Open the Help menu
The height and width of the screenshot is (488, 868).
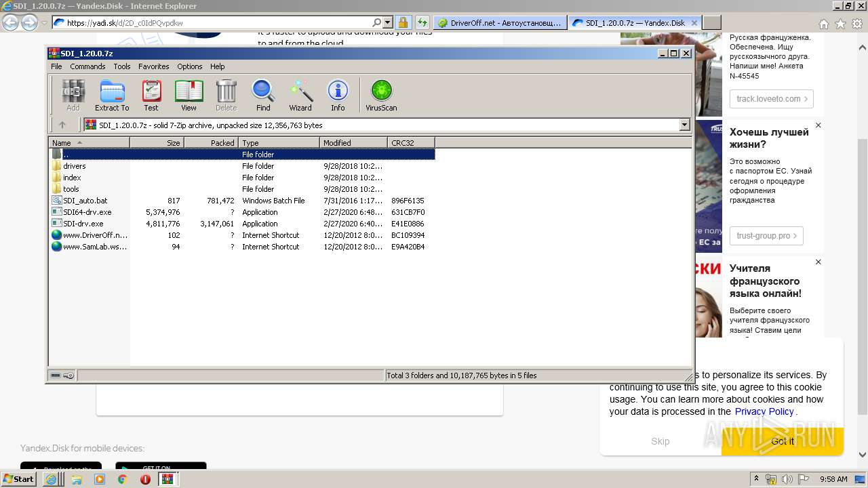click(217, 66)
